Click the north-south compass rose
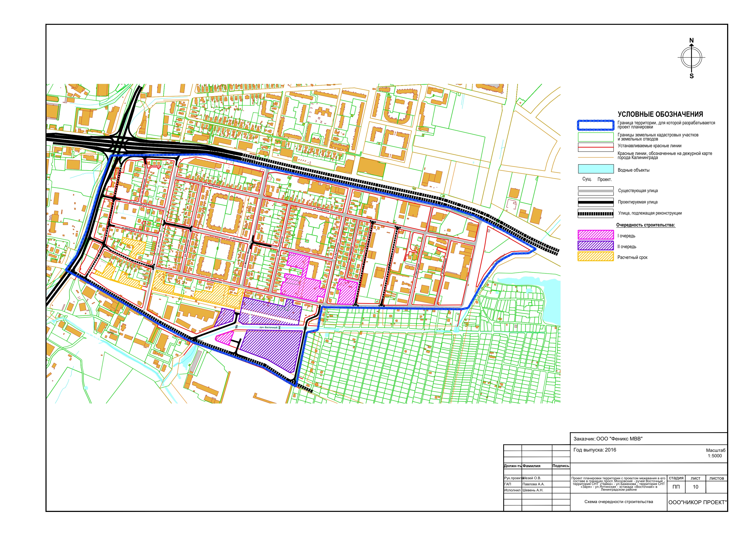The height and width of the screenshot is (535, 756). (691, 58)
